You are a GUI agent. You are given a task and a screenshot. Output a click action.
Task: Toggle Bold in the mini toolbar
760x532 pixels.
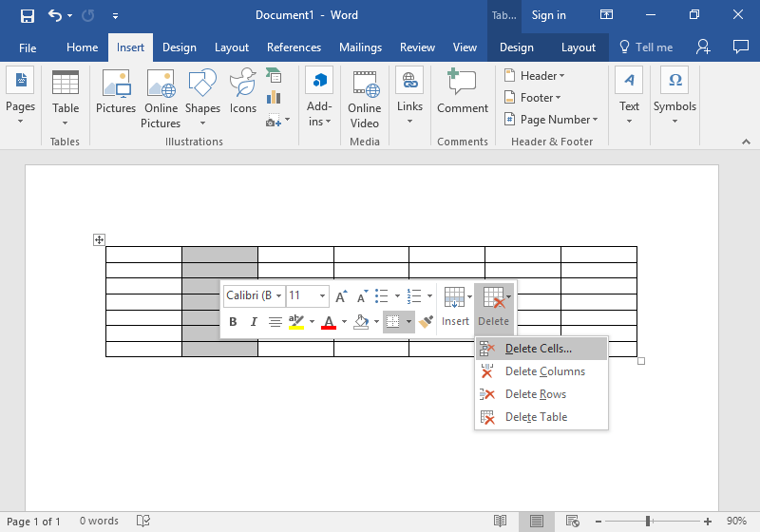[x=233, y=322]
